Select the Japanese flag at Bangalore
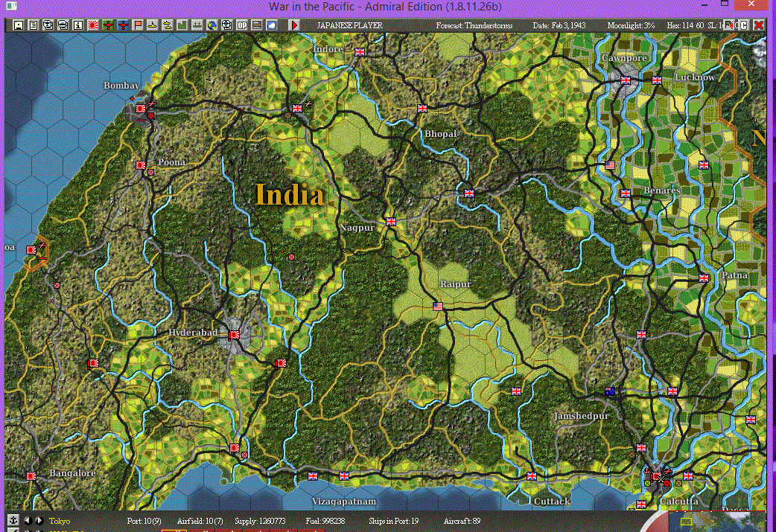 pos(31,476)
